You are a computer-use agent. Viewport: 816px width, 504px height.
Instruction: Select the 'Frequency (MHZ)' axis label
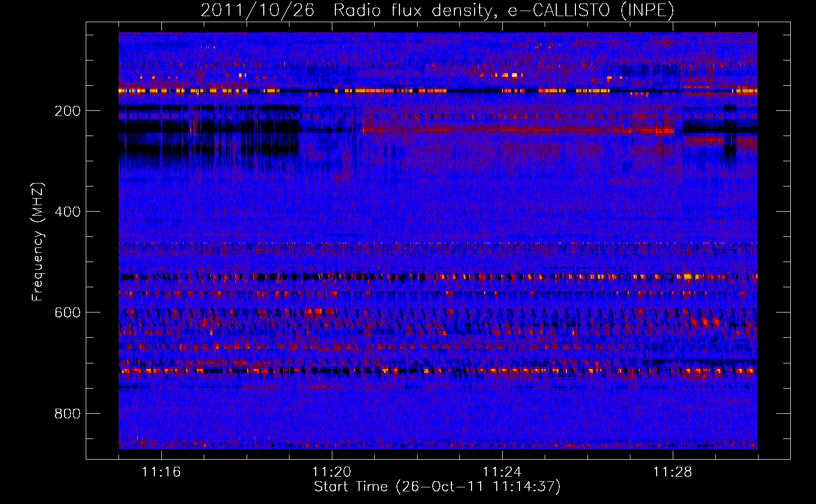[x=38, y=242]
